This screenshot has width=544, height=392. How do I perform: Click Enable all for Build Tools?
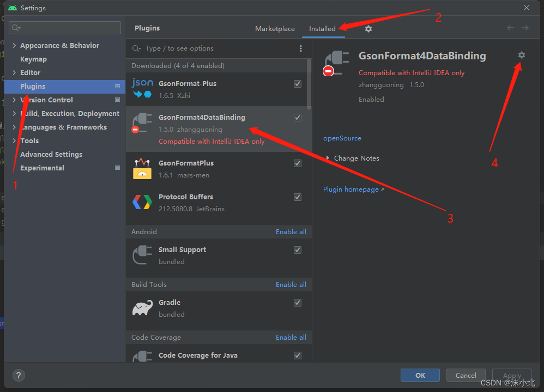point(291,284)
